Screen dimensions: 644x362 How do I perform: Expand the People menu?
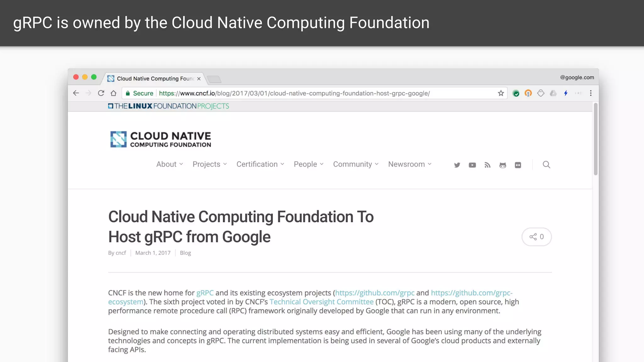point(308,164)
